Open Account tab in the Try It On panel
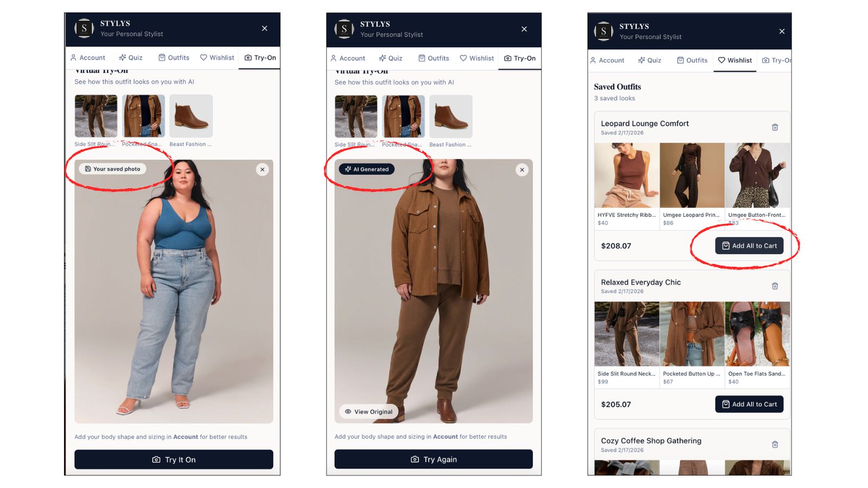The width and height of the screenshot is (868, 488). pyautogui.click(x=88, y=57)
